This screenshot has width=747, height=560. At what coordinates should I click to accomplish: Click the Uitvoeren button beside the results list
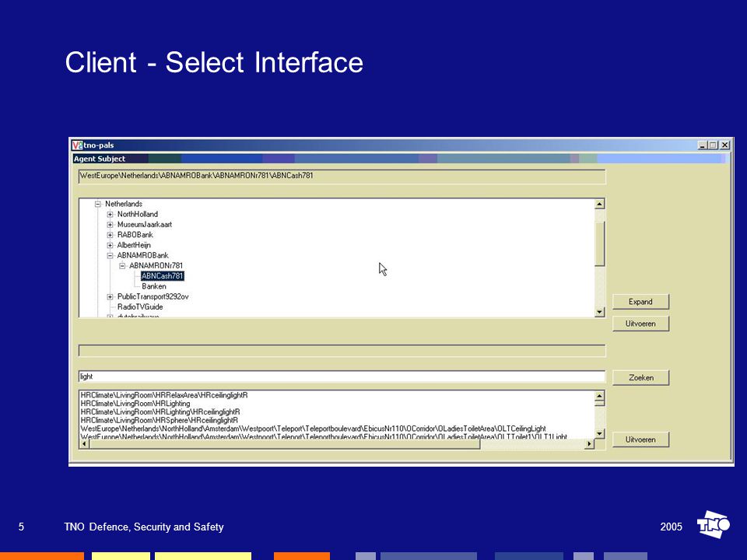tap(640, 439)
